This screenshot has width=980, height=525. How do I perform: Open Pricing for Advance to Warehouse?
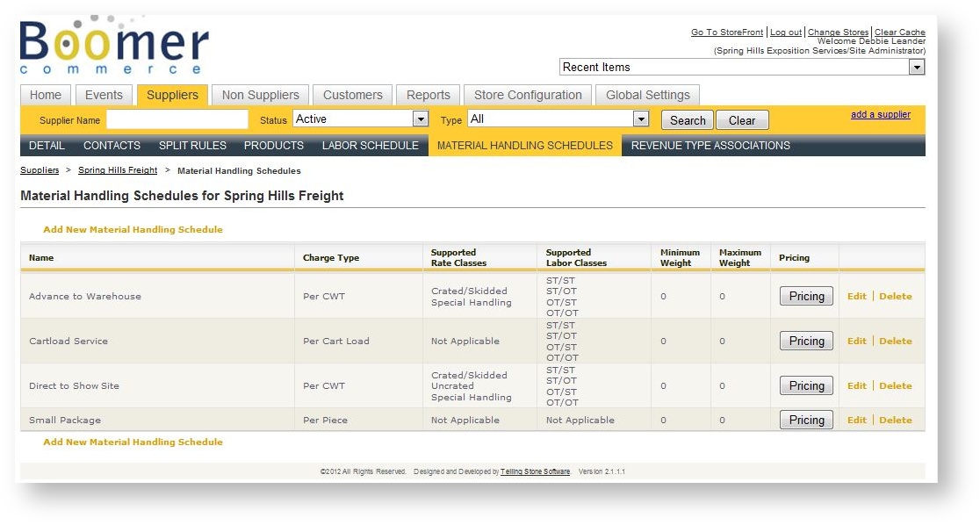coord(805,296)
